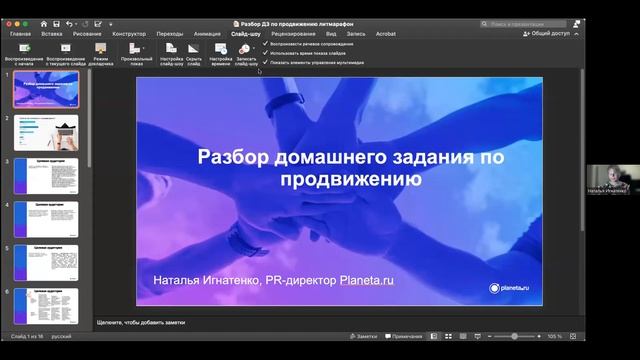
Task: Click the 'Общий доступ' share button
Action: tap(546, 33)
